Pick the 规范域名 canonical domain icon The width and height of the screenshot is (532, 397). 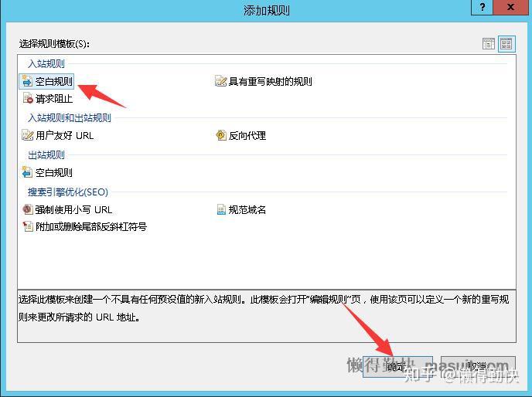(221, 209)
